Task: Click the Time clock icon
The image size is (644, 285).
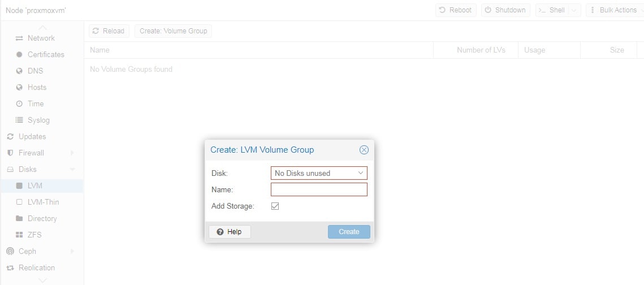Action: [x=19, y=104]
